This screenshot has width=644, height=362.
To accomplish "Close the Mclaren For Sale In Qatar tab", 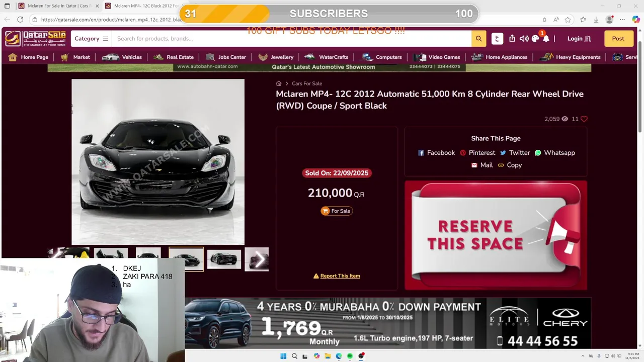I will [x=97, y=6].
